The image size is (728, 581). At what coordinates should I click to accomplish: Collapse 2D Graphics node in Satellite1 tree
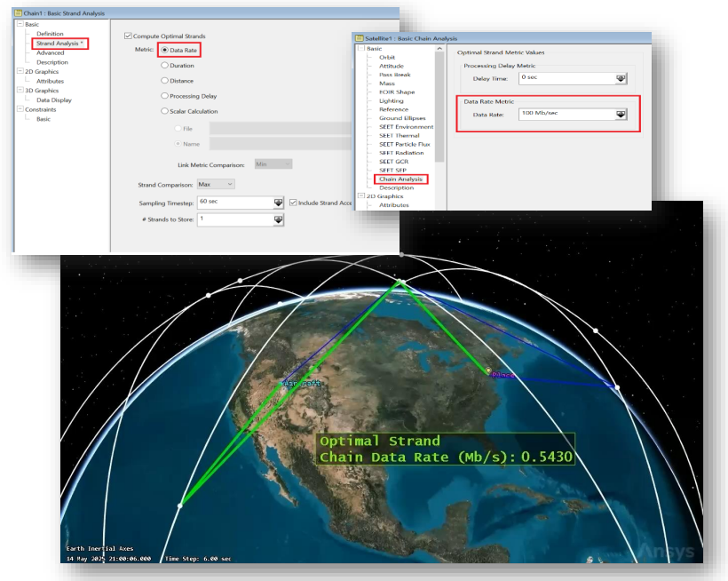coord(361,196)
